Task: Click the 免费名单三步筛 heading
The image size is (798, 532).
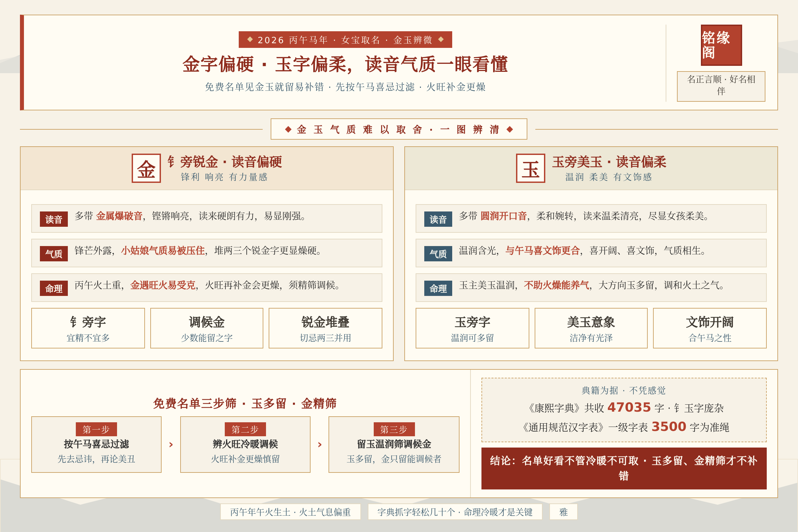Action: [x=245, y=403]
